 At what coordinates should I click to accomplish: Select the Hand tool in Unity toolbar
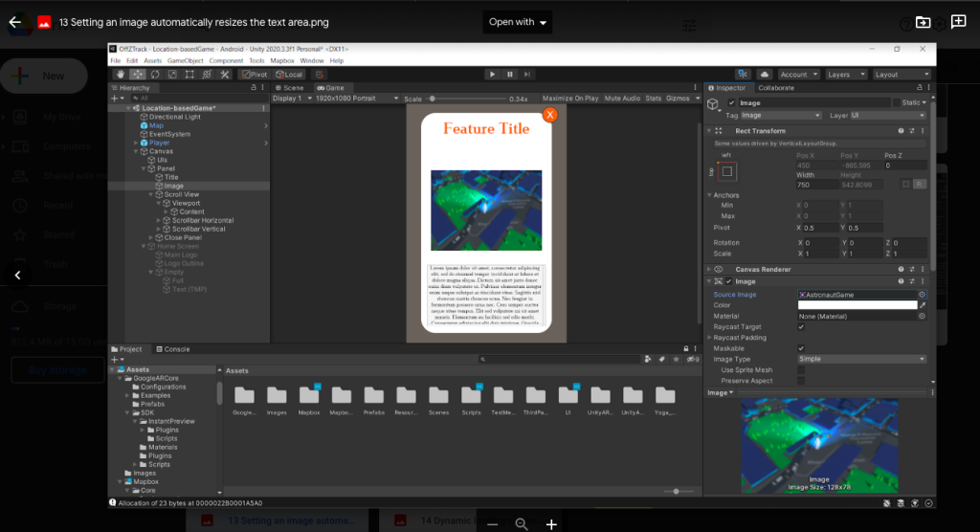coord(121,74)
